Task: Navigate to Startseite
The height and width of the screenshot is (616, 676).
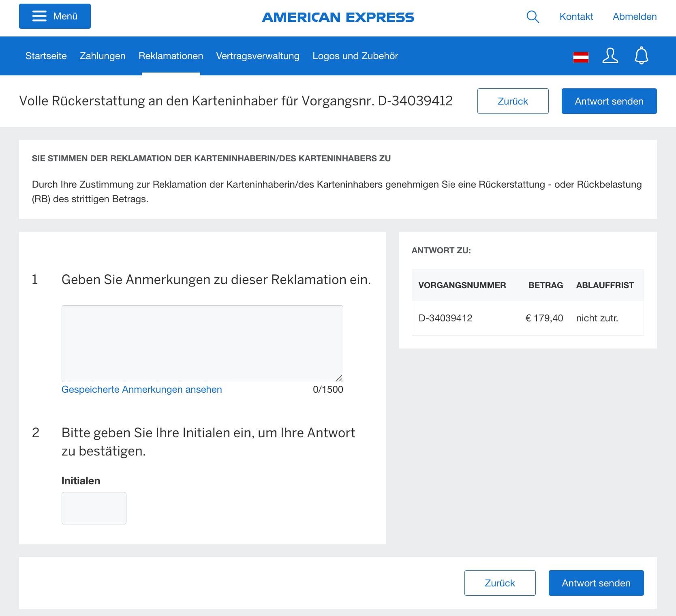Action: [x=46, y=56]
